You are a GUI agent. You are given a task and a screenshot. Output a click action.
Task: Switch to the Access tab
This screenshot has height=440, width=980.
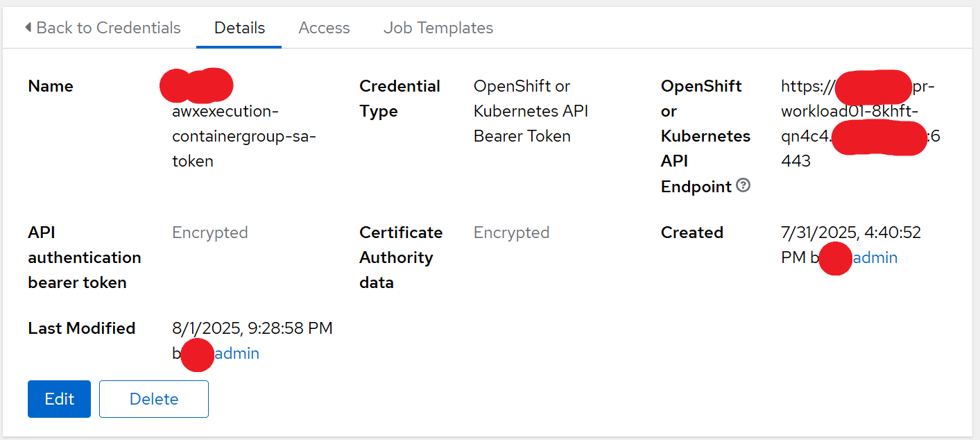(324, 28)
